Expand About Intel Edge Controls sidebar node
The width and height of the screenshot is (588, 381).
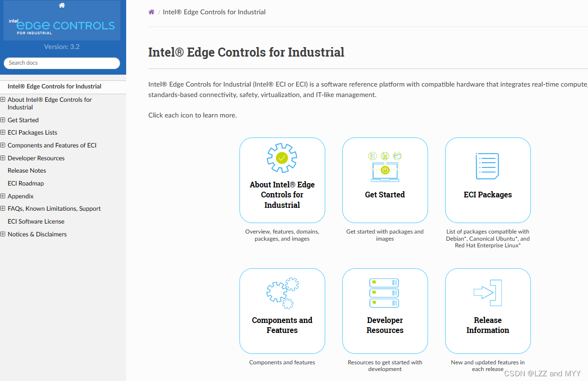3,99
